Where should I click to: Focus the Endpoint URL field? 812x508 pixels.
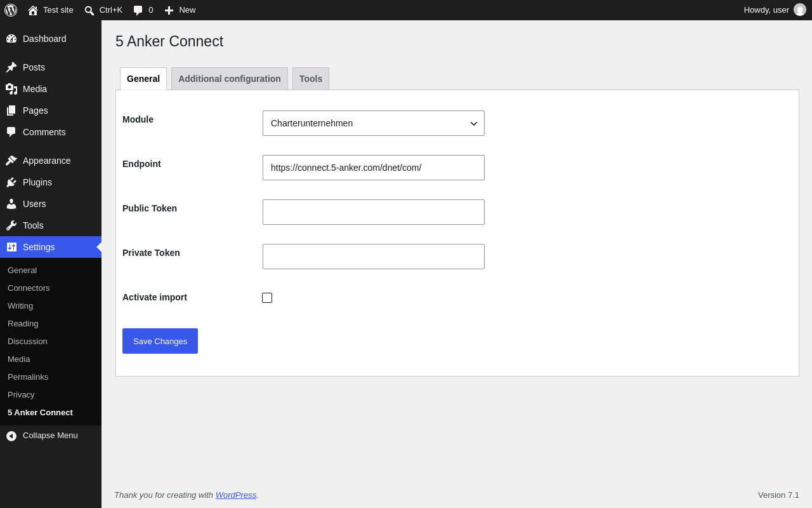374,168
